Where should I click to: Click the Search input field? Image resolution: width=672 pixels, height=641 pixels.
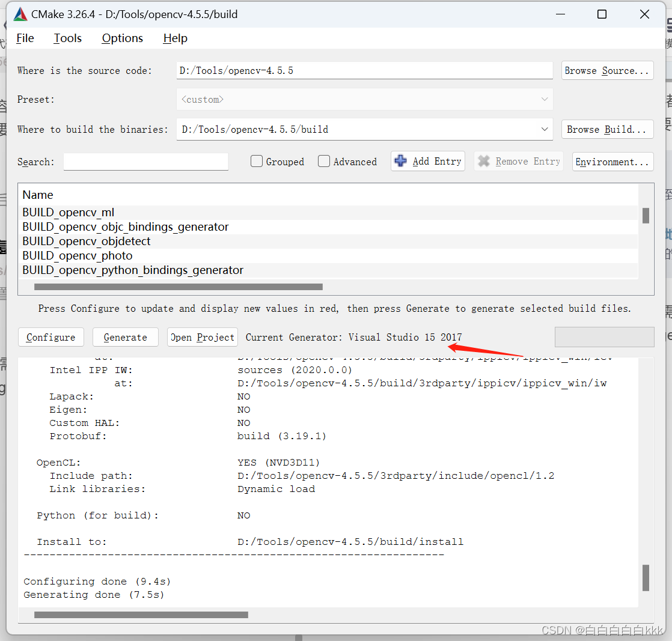145,162
